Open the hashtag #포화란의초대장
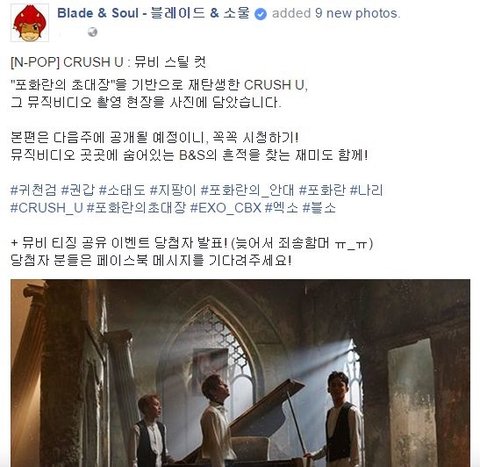Image resolution: width=480 pixels, height=467 pixels. 136,208
